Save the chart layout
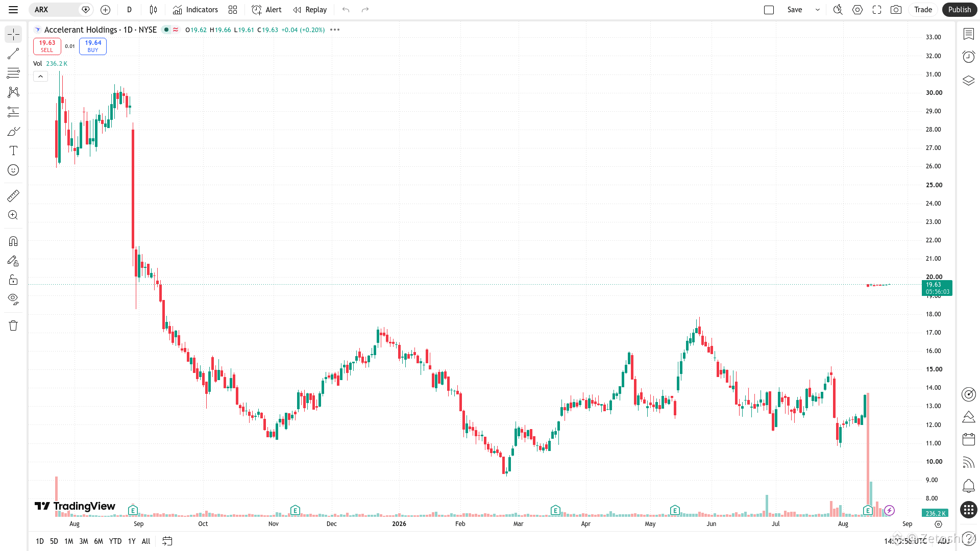980x551 pixels. click(794, 10)
